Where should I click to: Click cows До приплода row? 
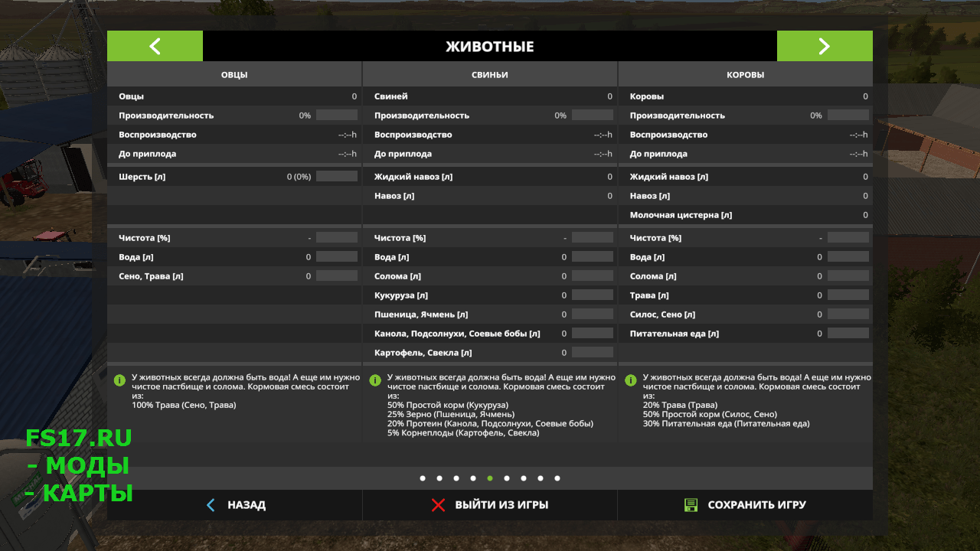(x=745, y=154)
